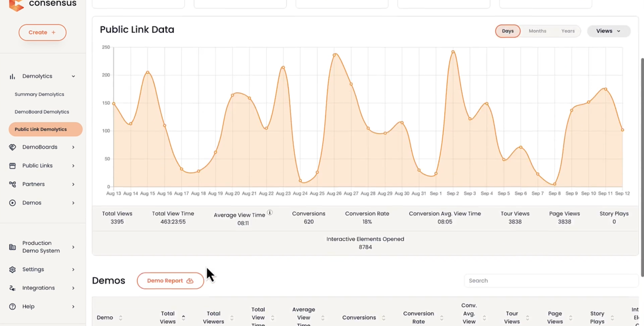The width and height of the screenshot is (644, 326).
Task: Click the Help question-mark icon
Action: [x=12, y=307]
